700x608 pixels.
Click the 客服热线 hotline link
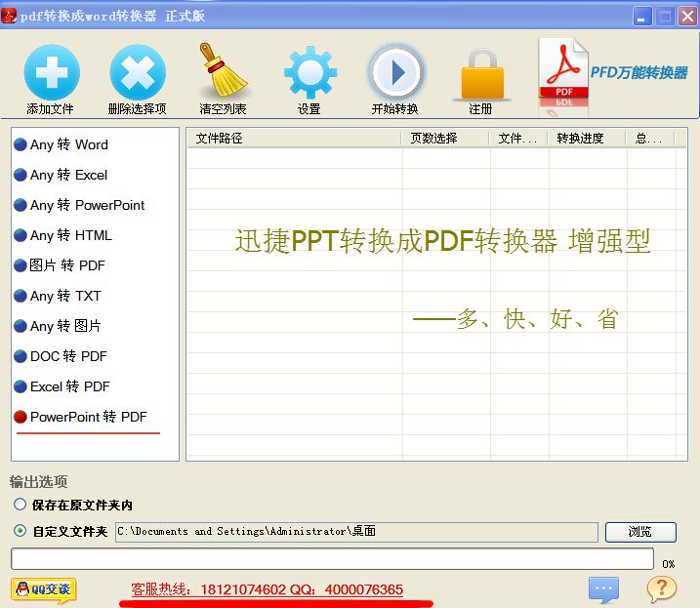coord(267,589)
